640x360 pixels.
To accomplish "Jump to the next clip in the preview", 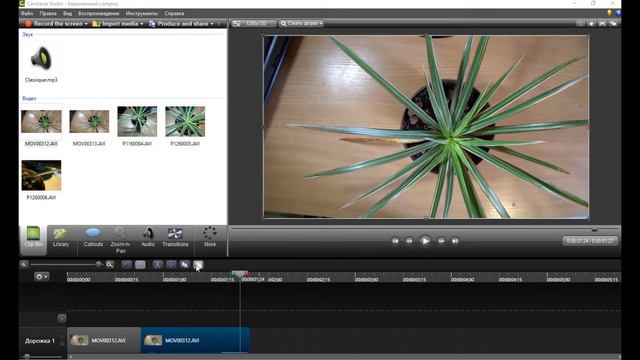I will click(x=455, y=241).
